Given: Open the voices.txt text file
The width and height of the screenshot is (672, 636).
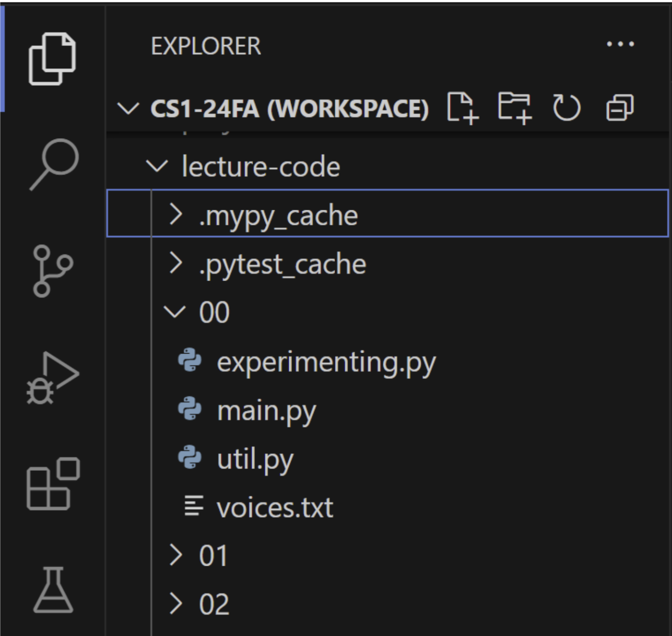Looking at the screenshot, I should [274, 508].
